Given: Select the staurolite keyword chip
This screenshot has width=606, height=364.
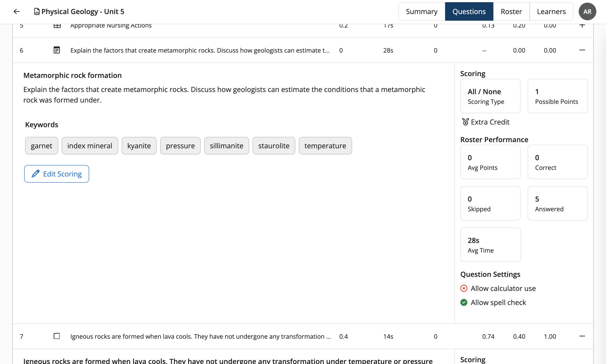Looking at the screenshot, I should (x=274, y=145).
